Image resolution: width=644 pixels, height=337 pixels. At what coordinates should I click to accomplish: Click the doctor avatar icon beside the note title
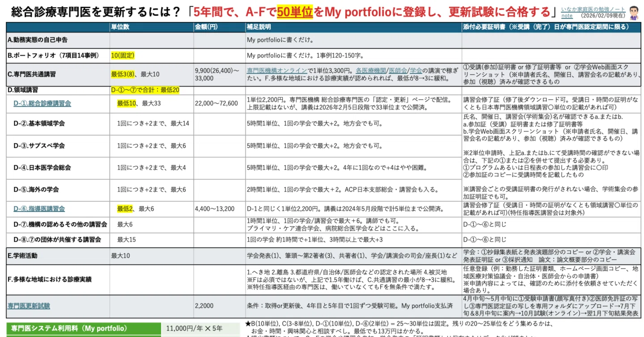point(634,13)
